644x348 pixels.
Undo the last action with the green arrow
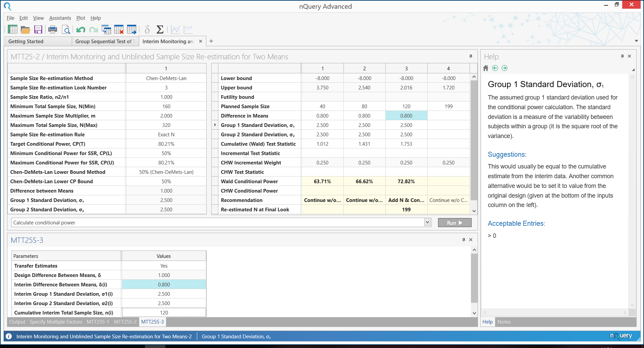click(x=80, y=30)
